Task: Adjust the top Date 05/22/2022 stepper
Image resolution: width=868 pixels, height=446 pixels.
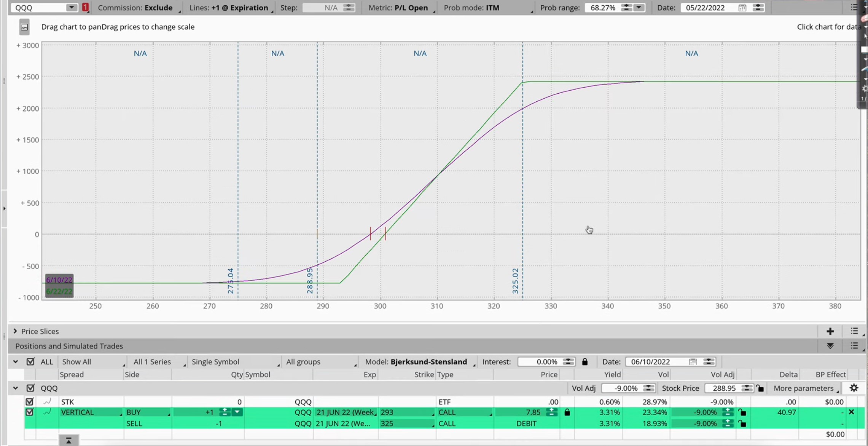Action: tap(758, 8)
